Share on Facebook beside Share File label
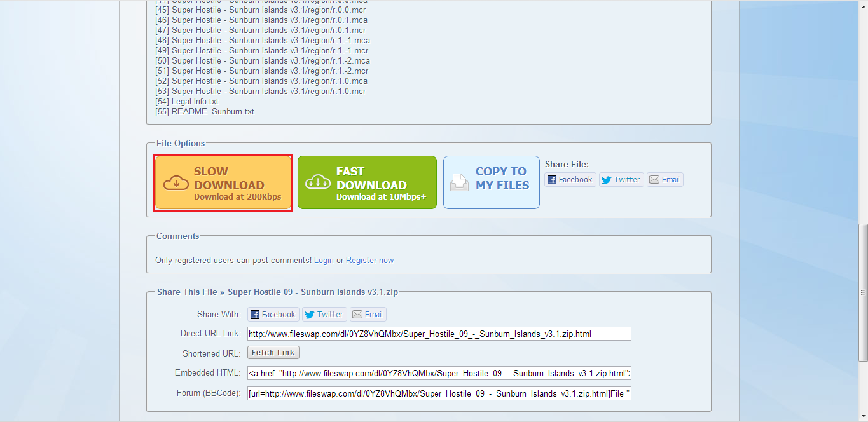868x422 pixels. tap(570, 180)
